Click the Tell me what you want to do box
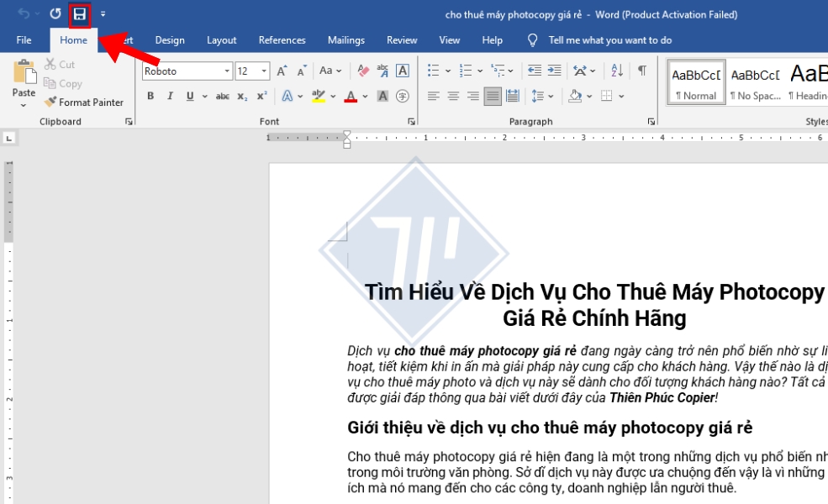The image size is (828, 504). tap(609, 40)
